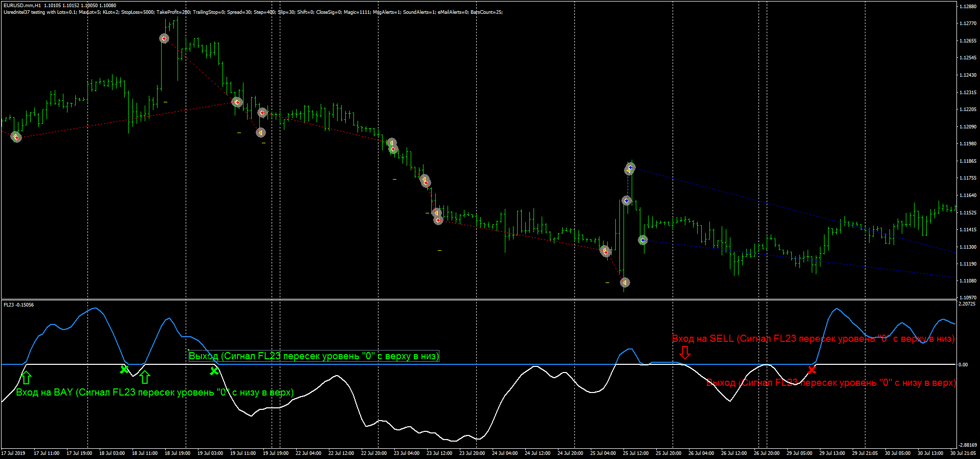The height and width of the screenshot is (459, 980).
Task: Click the 23 Jul 04:00 time label
Action: click(x=407, y=453)
